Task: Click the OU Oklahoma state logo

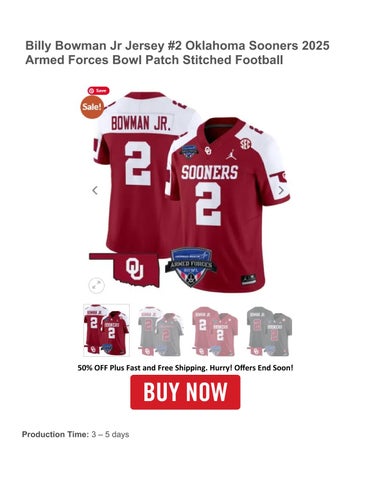Action: (x=124, y=269)
